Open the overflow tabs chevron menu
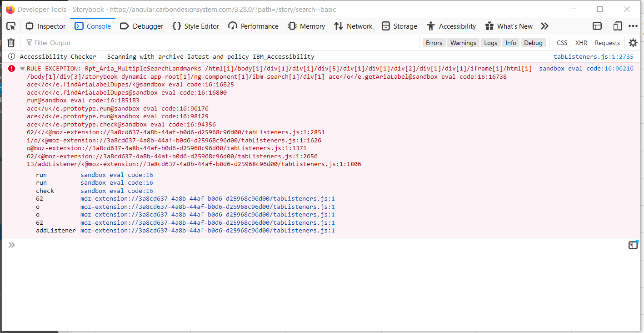644x333 pixels. (544, 26)
